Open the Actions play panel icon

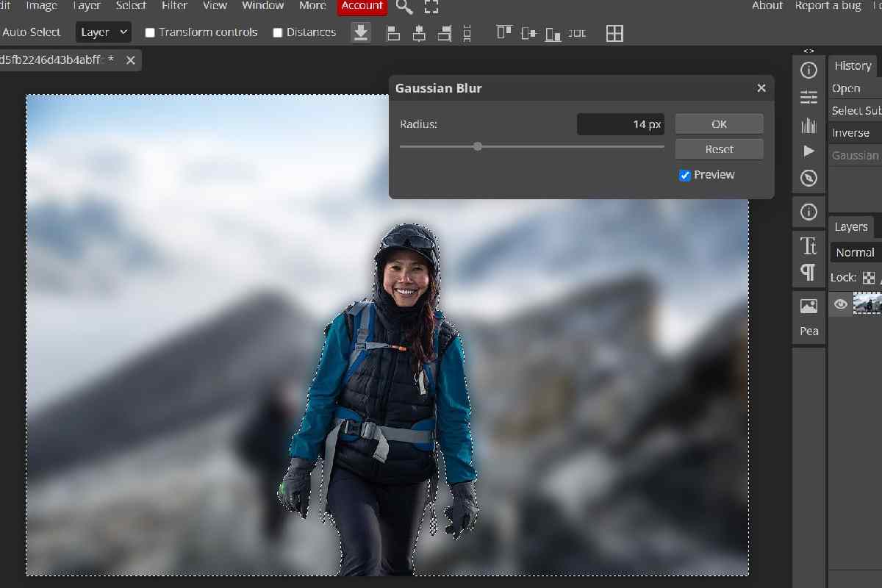(808, 151)
